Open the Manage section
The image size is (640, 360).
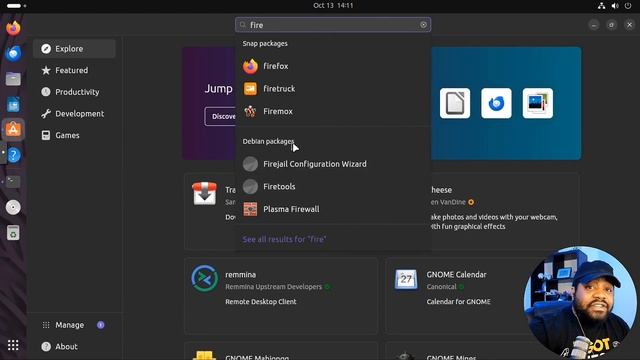(74, 325)
